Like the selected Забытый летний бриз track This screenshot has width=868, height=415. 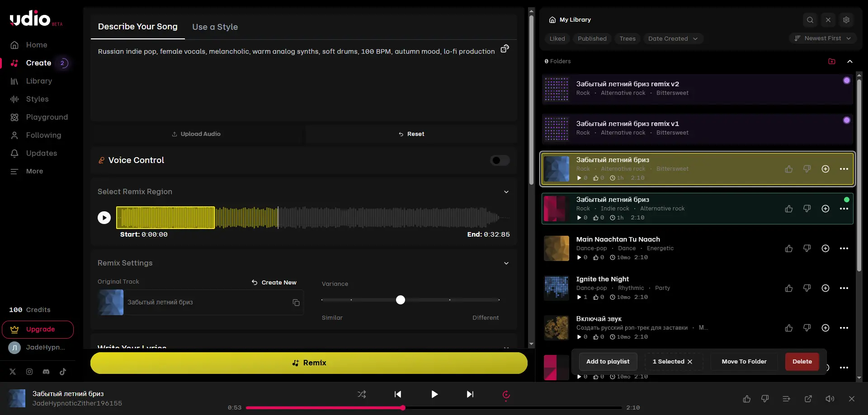coord(788,169)
